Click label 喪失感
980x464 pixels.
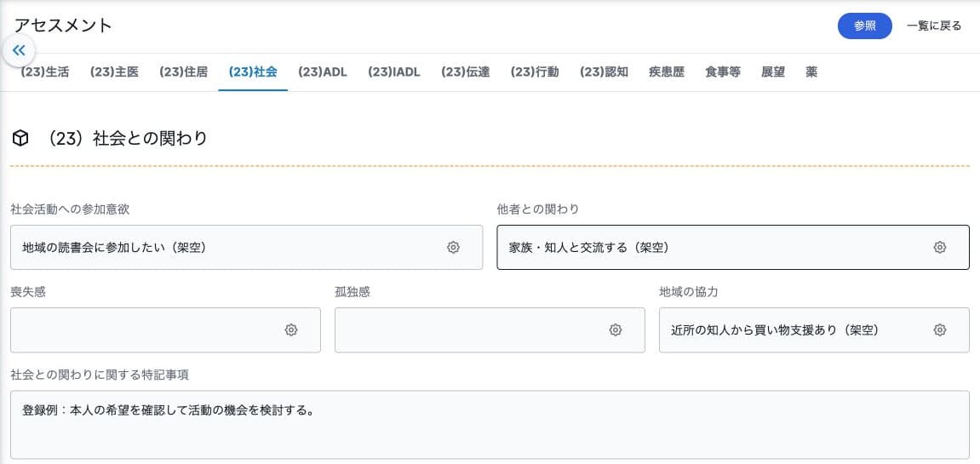coord(27,292)
